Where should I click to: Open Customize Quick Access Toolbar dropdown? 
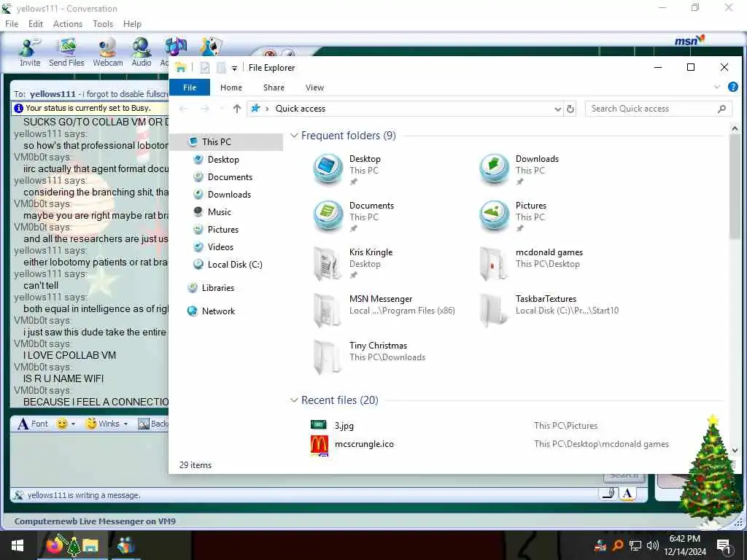(x=234, y=69)
